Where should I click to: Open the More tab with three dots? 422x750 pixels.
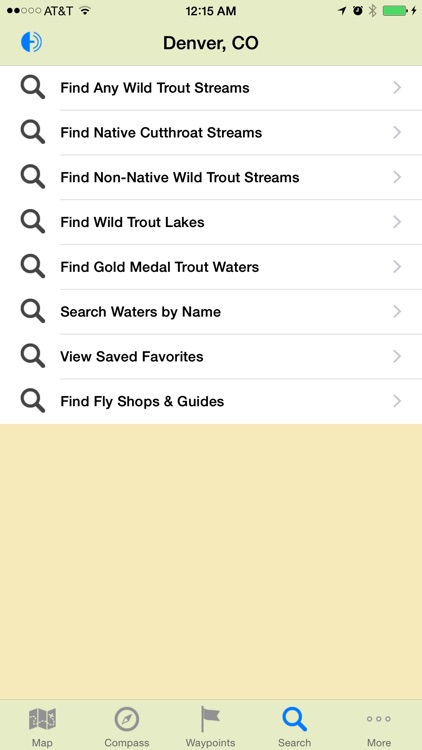(378, 727)
